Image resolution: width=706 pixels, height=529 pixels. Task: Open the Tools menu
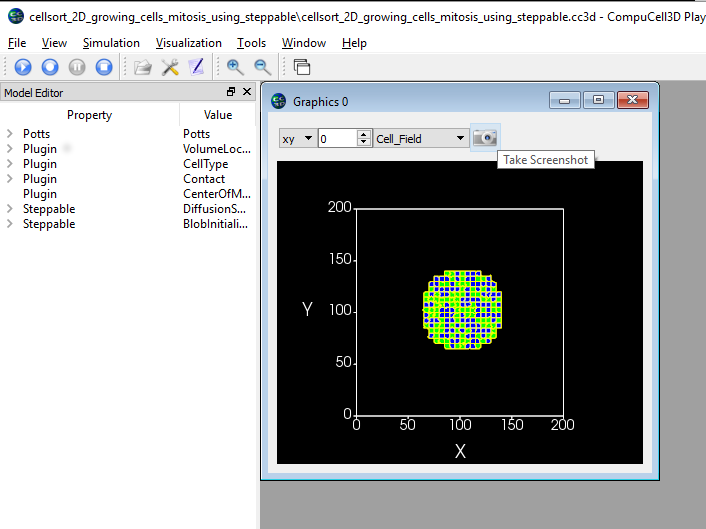click(x=251, y=43)
